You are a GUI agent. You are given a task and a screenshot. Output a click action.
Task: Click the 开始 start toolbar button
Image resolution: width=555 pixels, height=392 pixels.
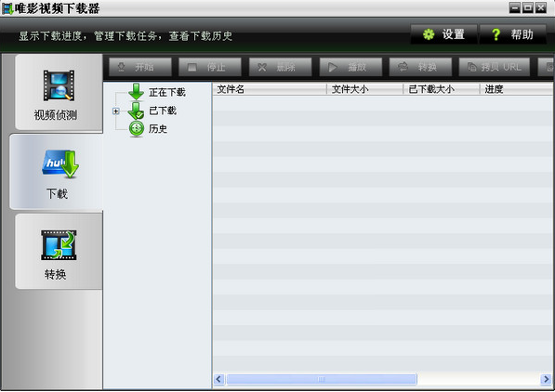pos(140,67)
